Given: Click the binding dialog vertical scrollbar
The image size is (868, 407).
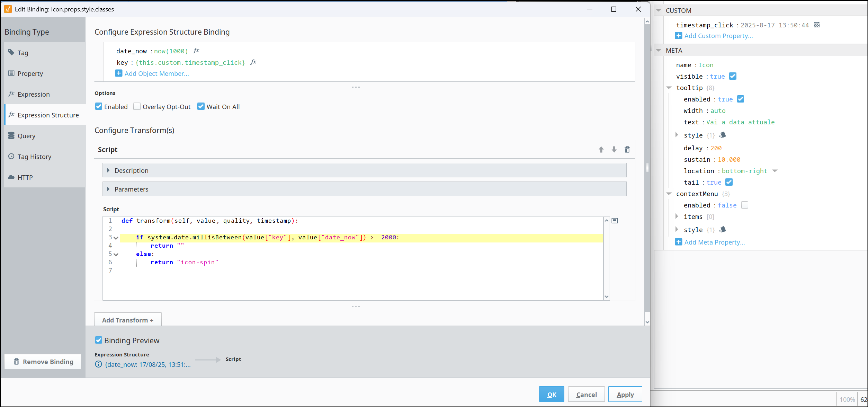Looking at the screenshot, I should click(647, 168).
